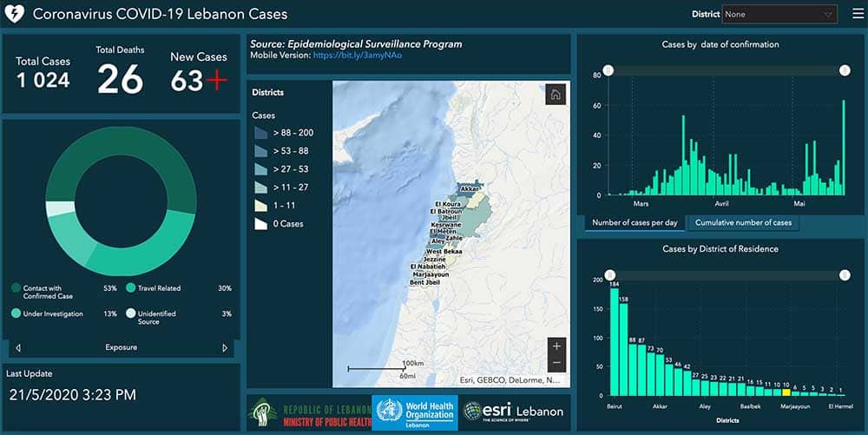The width and height of the screenshot is (868, 435).
Task: Click the World Health Organization logo
Action: click(414, 412)
